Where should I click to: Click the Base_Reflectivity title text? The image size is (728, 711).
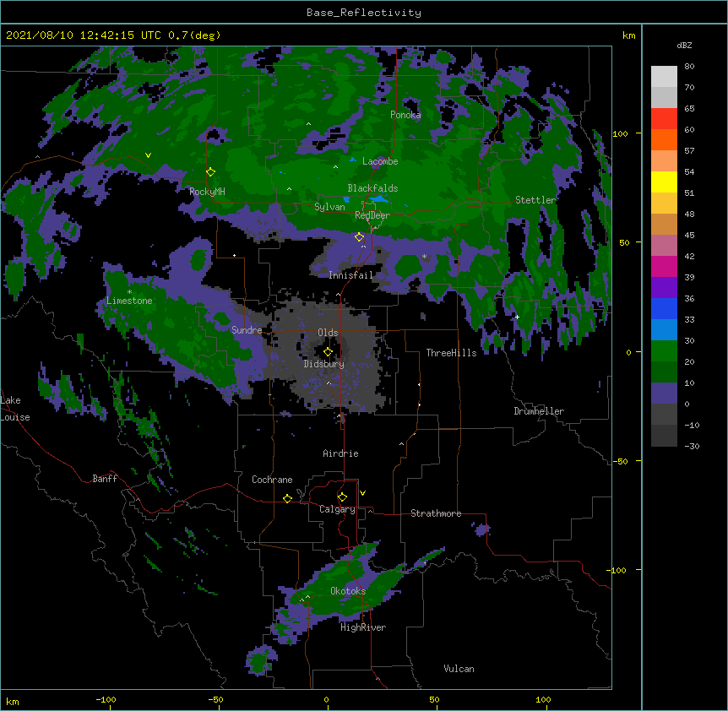(x=364, y=13)
